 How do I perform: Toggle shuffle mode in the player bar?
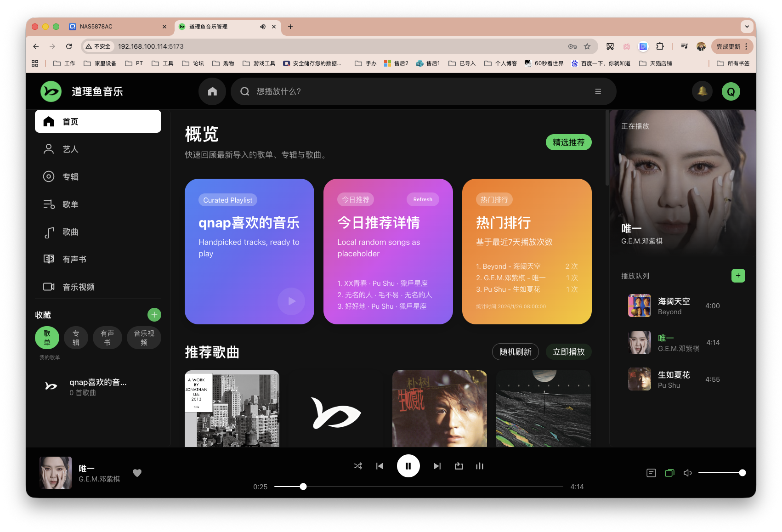(357, 466)
